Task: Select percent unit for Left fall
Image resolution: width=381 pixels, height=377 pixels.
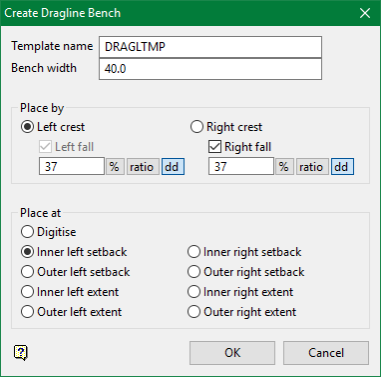Action: pos(115,166)
